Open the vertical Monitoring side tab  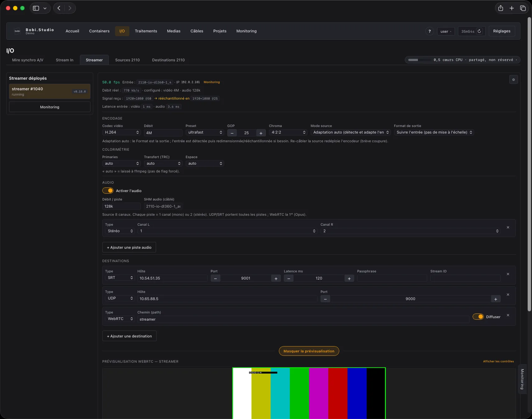pos(522,379)
